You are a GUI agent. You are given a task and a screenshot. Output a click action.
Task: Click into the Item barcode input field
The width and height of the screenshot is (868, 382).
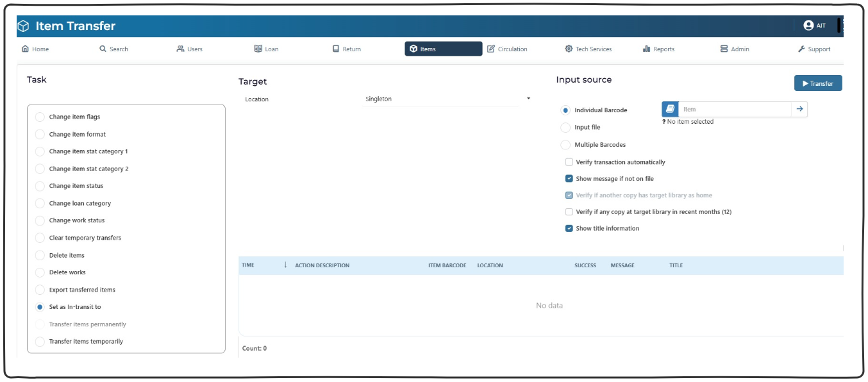tap(735, 110)
